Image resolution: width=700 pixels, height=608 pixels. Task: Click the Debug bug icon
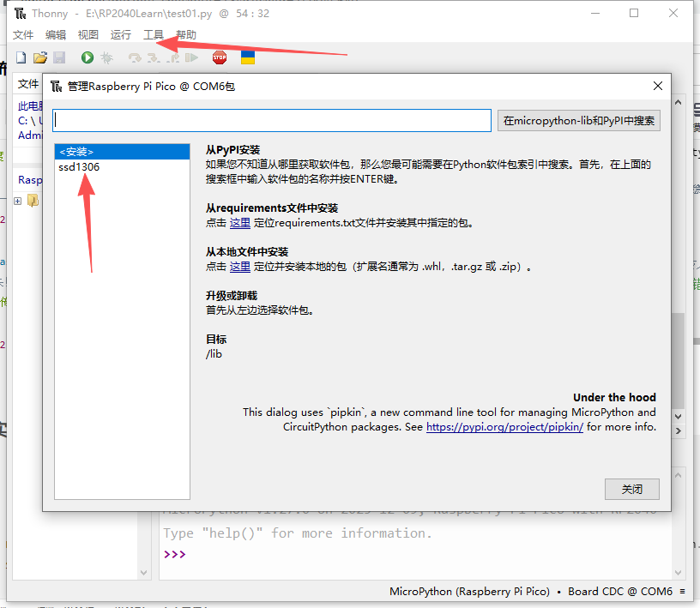tap(106, 57)
